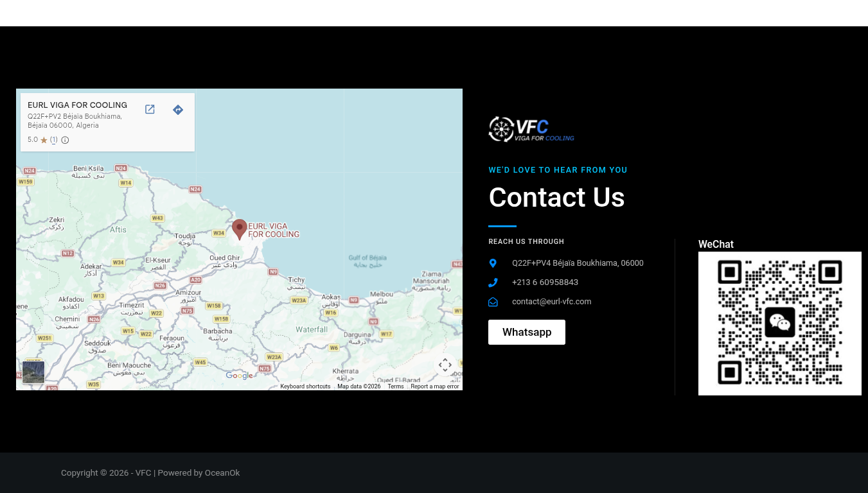Open Keyboard shortcuts on the map
Image resolution: width=868 pixels, height=493 pixels.
305,386
